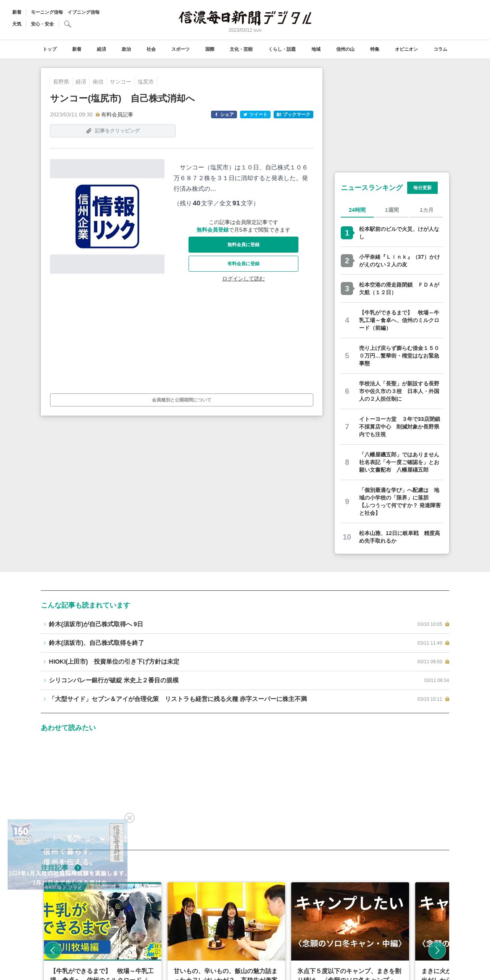Open 社会 navigation menu item
Viewport: 490px width, 980px height.
[x=151, y=49]
